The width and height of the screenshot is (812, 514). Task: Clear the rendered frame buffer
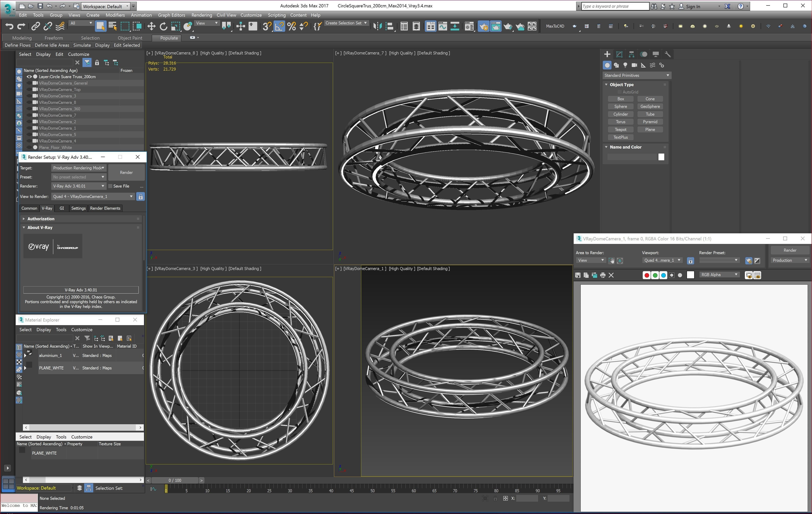[611, 275]
